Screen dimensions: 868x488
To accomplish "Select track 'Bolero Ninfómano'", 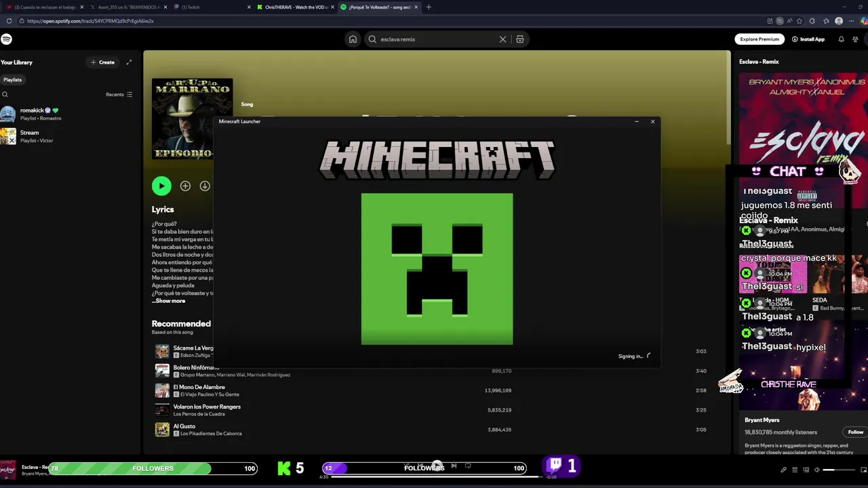I will click(196, 367).
